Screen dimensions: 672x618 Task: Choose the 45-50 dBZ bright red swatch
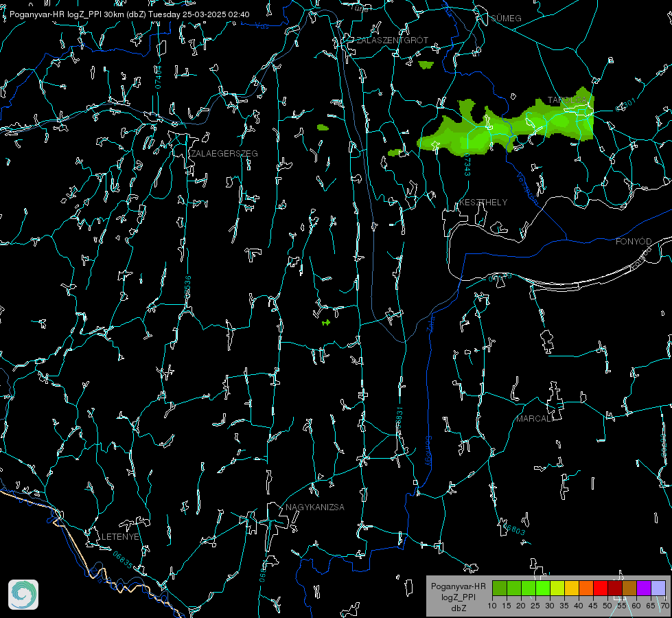click(601, 588)
